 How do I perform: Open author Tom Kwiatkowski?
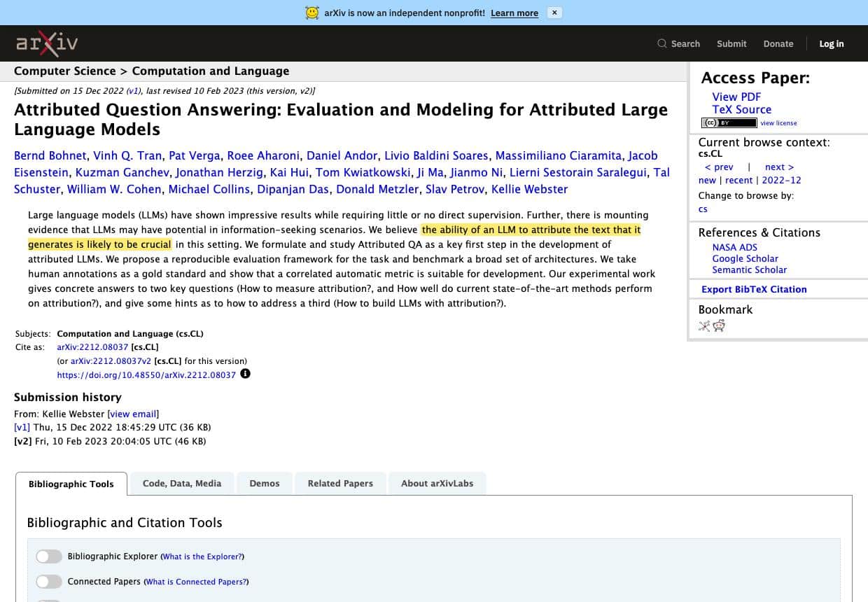coord(362,172)
